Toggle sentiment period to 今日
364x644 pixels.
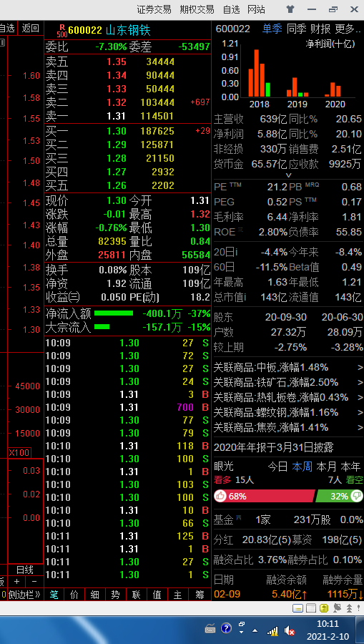click(277, 467)
